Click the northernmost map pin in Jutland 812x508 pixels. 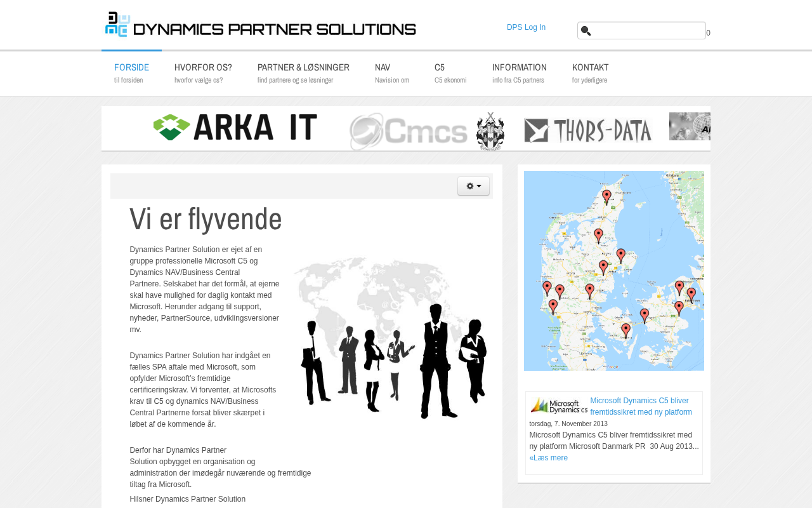(x=606, y=197)
